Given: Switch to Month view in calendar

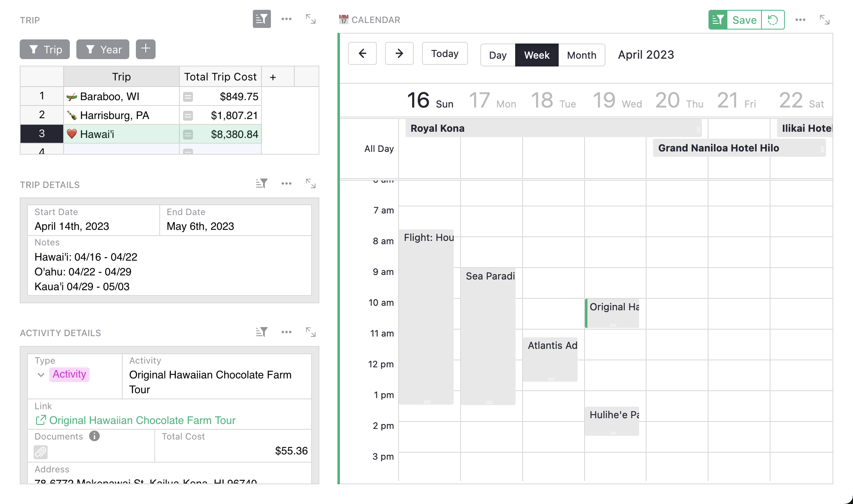Looking at the screenshot, I should click(x=581, y=55).
